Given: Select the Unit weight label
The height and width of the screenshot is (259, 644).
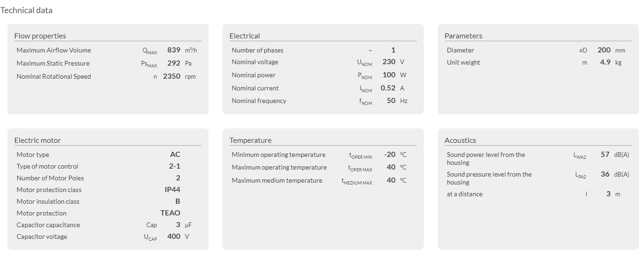Looking at the screenshot, I should (x=463, y=62).
